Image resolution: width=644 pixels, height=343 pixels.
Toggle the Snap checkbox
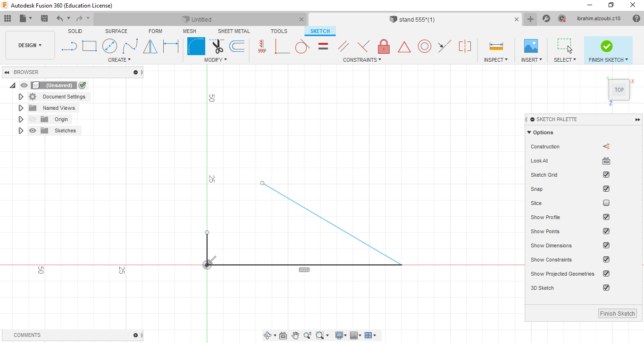tap(606, 189)
